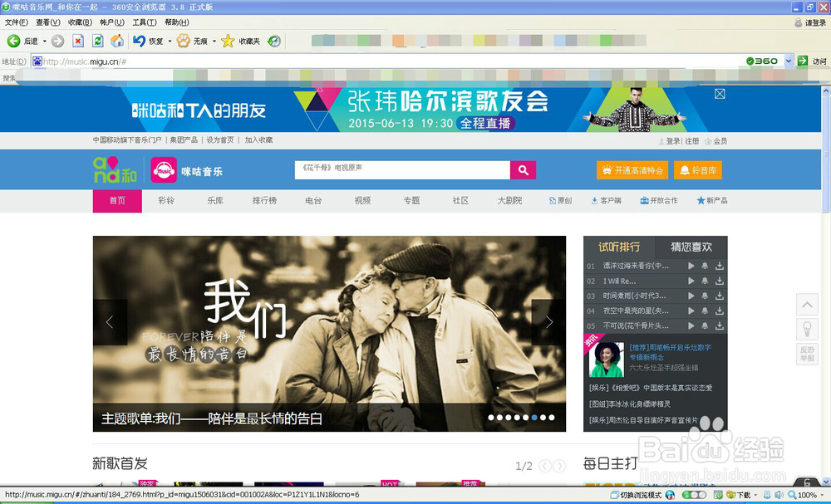Click the 注册 register link
This screenshot has height=504, width=831.
click(x=691, y=141)
